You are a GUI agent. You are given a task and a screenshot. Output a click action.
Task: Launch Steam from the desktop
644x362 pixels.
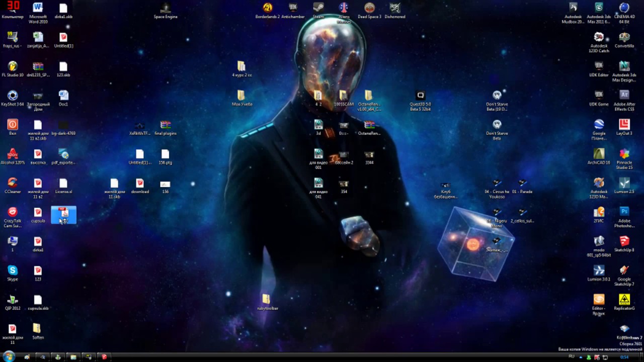pos(318,10)
